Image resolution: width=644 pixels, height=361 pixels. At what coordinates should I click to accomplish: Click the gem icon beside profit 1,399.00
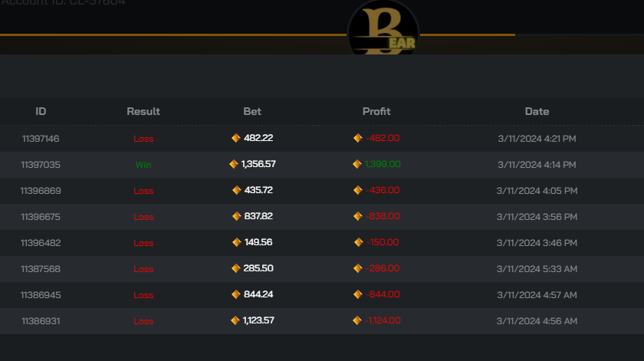coord(357,164)
